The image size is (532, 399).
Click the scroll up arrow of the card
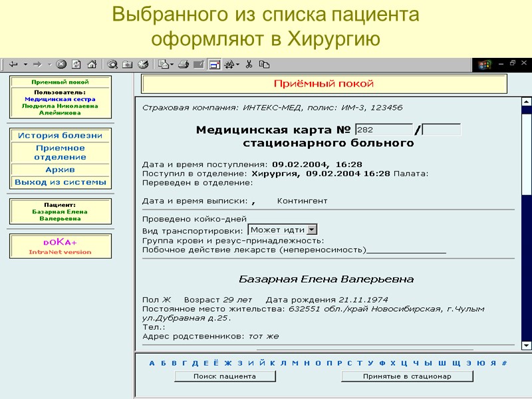click(526, 102)
